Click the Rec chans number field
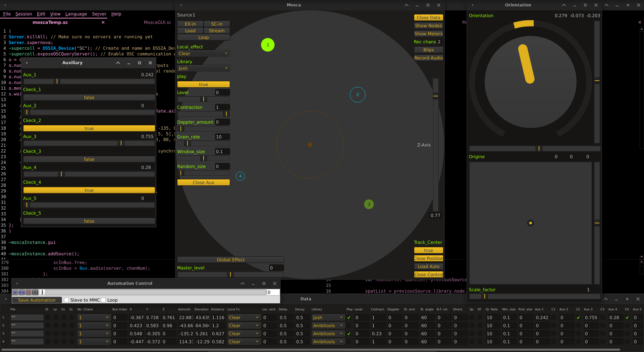 pos(440,42)
